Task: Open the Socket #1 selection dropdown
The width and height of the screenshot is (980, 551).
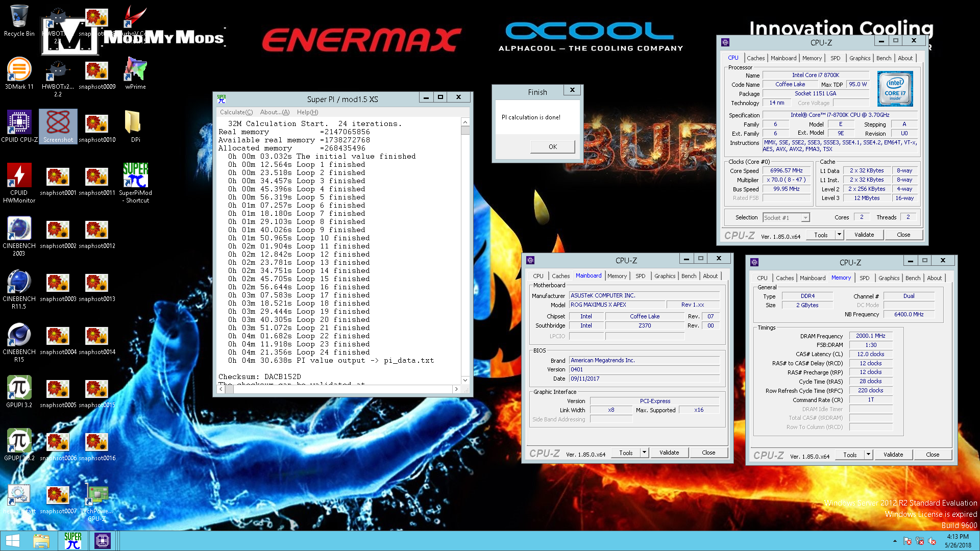Action: 786,218
